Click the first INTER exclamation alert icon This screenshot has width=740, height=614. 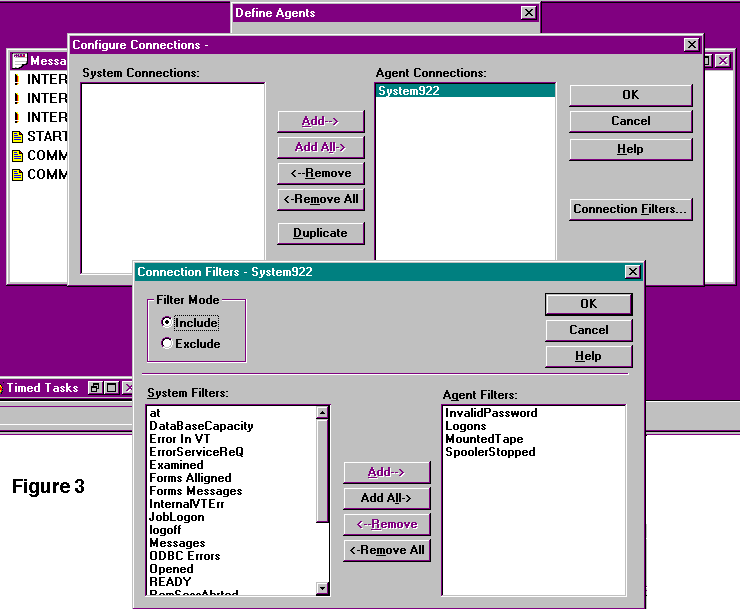(17, 80)
